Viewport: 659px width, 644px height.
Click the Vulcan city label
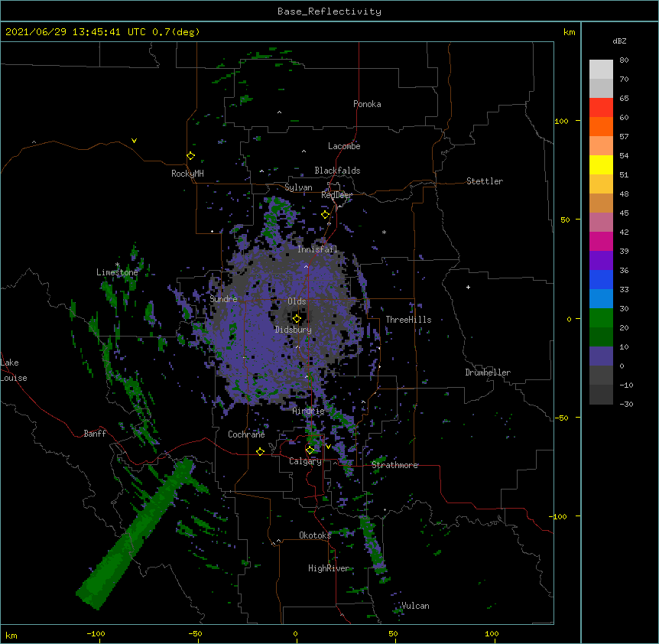tap(415, 606)
